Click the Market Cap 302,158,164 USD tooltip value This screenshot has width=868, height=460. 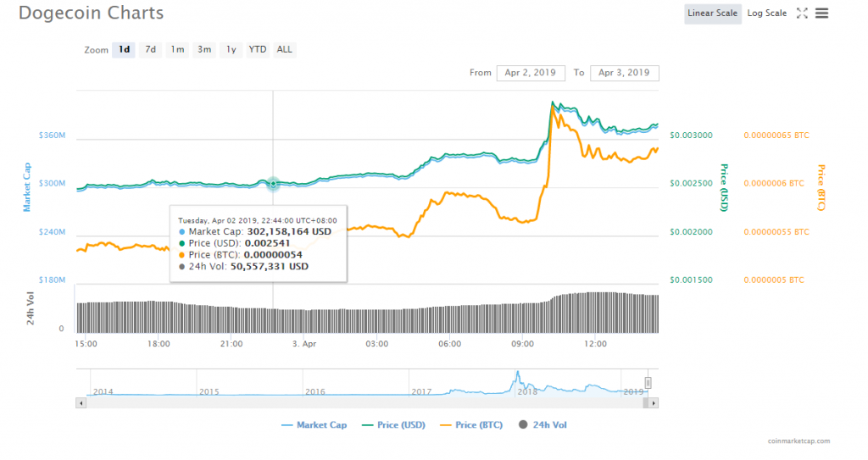[x=289, y=231]
